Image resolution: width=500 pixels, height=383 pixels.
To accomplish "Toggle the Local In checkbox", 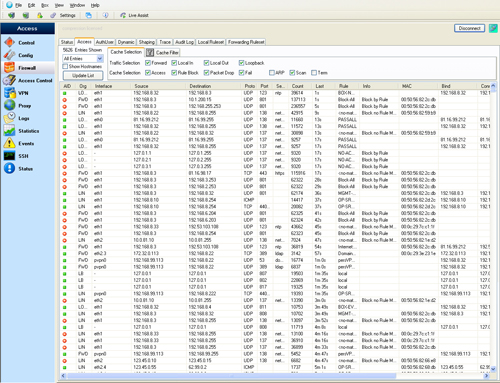I will (174, 63).
